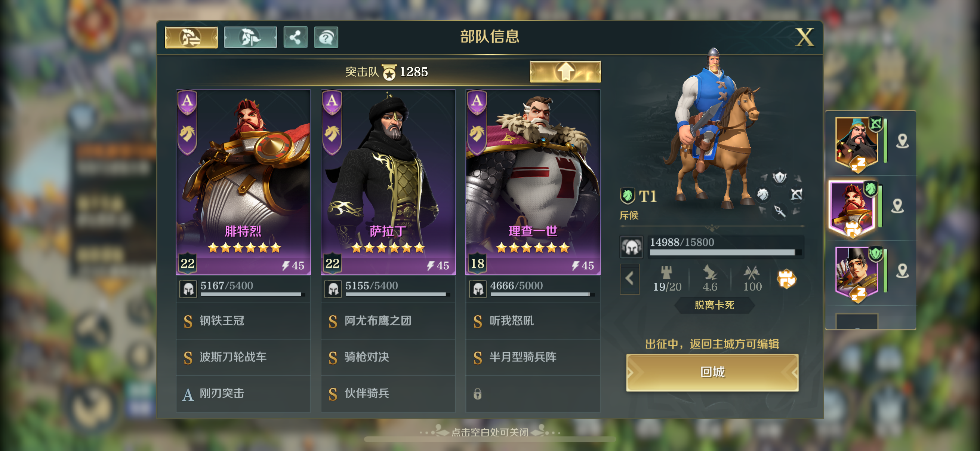Open the help question mark icon

coord(326,37)
